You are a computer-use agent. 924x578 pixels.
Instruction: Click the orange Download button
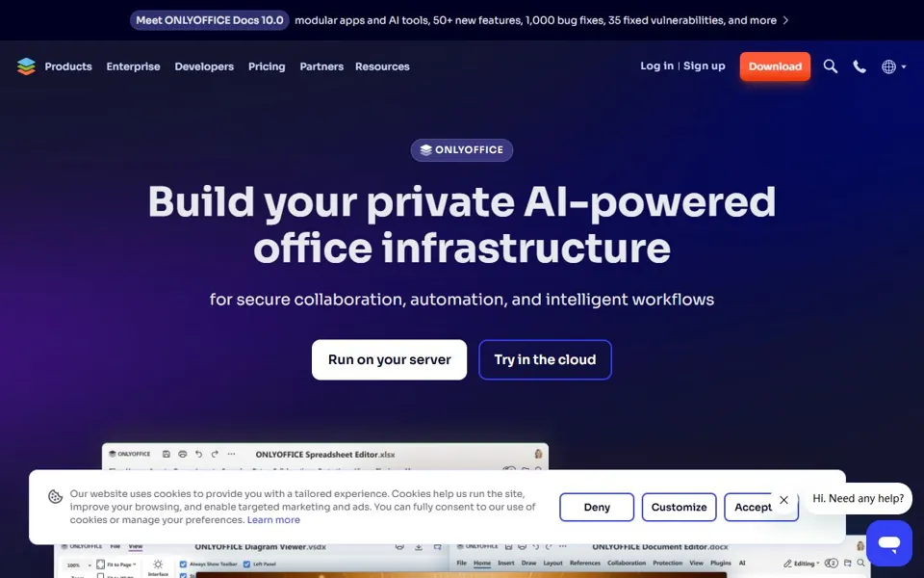click(x=775, y=66)
